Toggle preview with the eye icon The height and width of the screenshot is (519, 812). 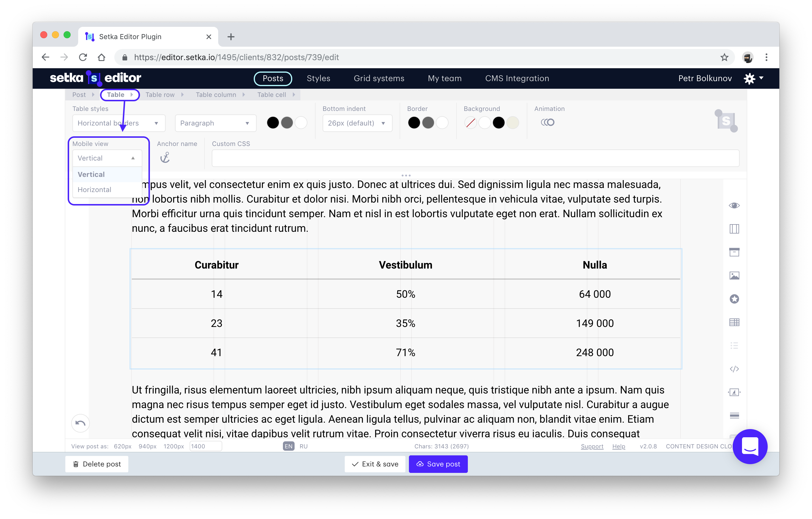734,205
